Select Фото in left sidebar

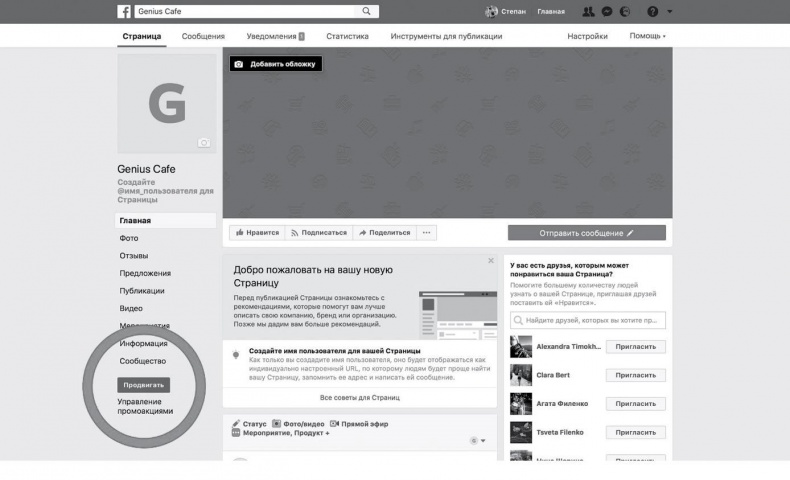(x=129, y=238)
